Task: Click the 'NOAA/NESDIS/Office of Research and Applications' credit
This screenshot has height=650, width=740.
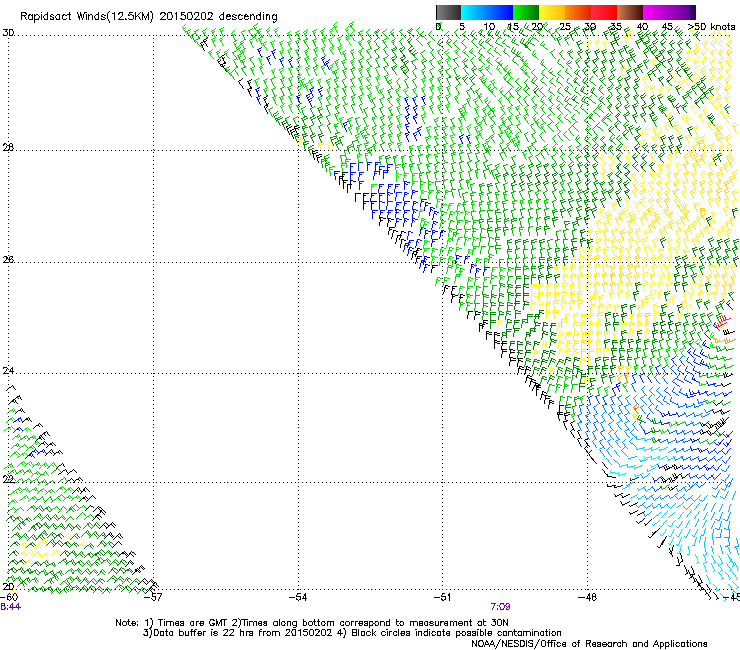Action: point(589,644)
